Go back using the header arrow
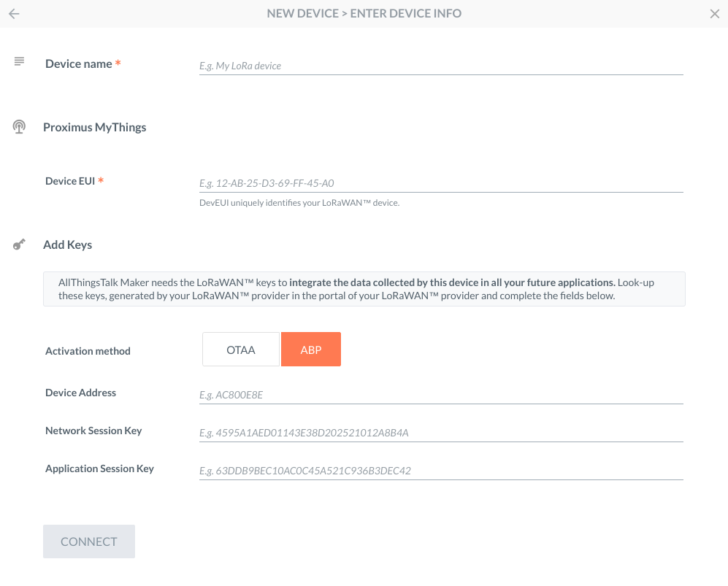This screenshot has height=586, width=728. (x=14, y=14)
